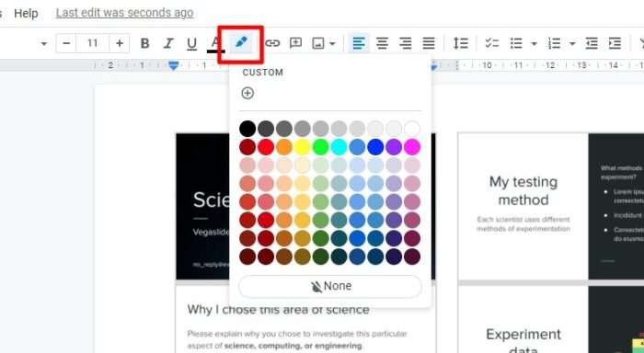The image size is (644, 353).
Task: Toggle bold formatting
Action: pyautogui.click(x=144, y=43)
